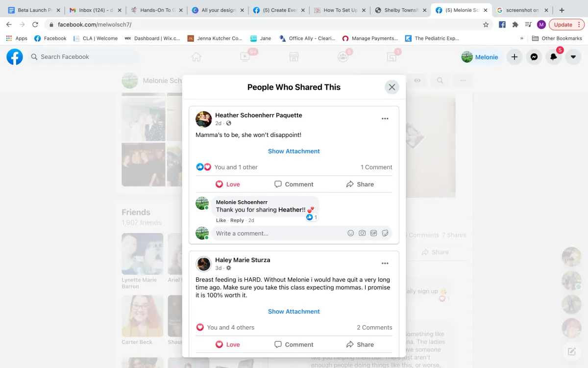Bookmark this page with star icon
The height and width of the screenshot is (368, 588).
(x=486, y=25)
